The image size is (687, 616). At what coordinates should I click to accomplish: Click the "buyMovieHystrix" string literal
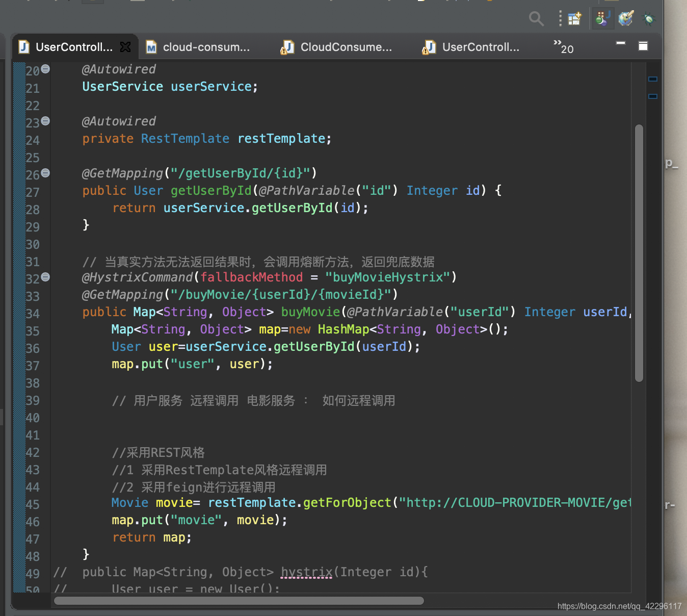pyautogui.click(x=387, y=277)
